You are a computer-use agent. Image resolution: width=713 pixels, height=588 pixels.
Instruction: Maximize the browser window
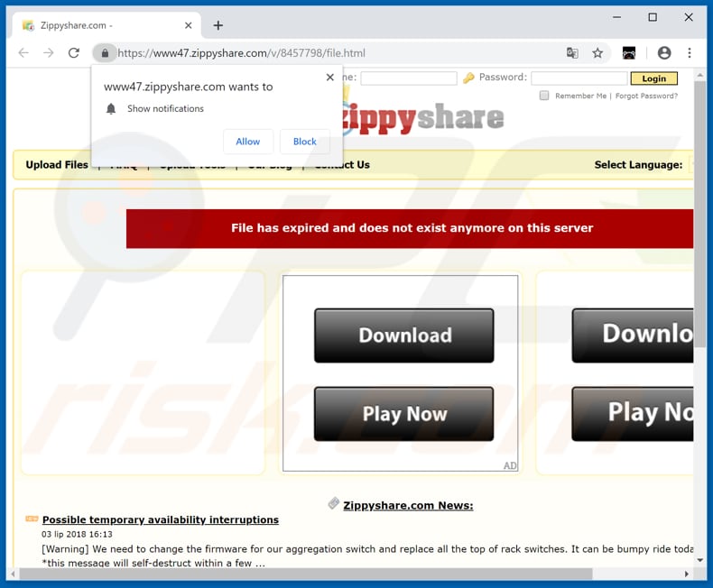pos(653,17)
